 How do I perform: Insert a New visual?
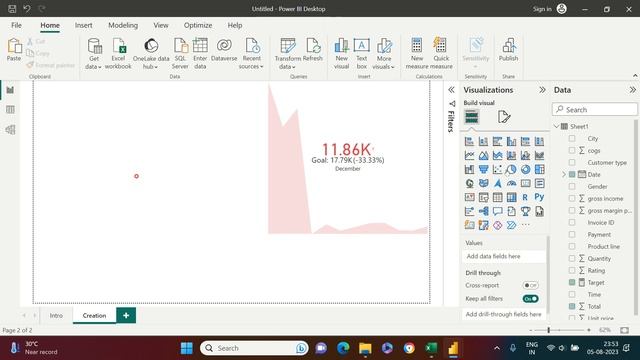coord(341,53)
